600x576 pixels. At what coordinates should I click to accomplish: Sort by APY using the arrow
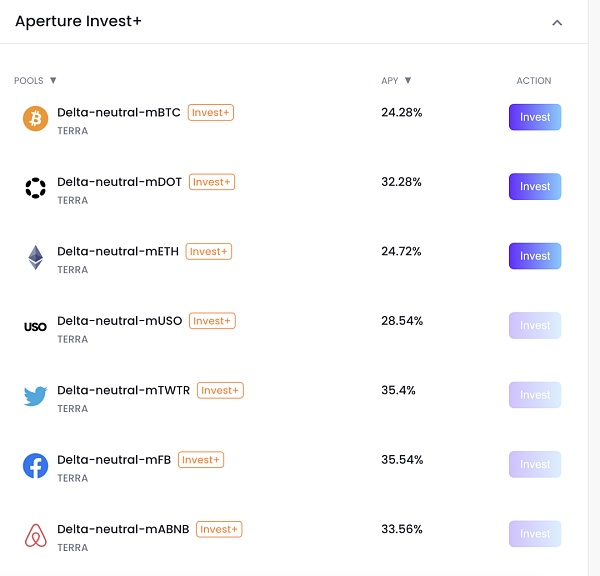408,80
